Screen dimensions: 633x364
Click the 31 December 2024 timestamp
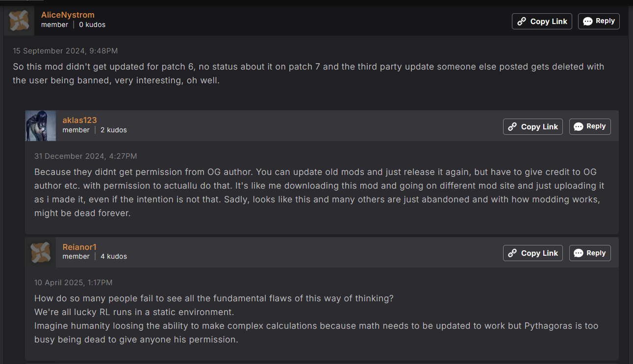pyautogui.click(x=86, y=156)
